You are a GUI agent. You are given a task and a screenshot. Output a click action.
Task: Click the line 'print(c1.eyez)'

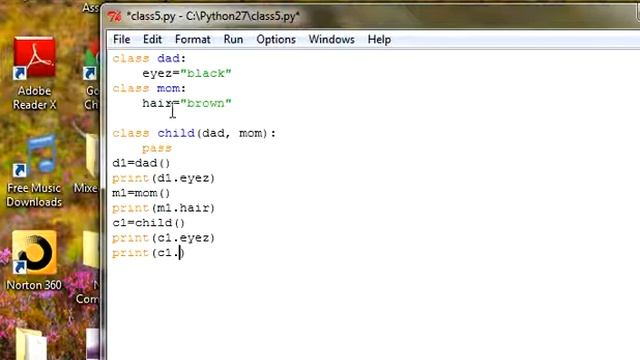(x=163, y=238)
